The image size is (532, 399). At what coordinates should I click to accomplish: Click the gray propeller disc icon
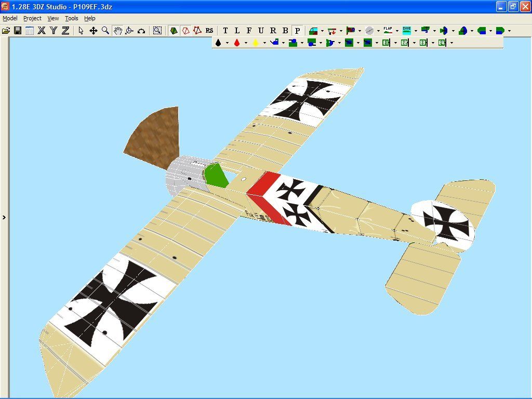(x=369, y=31)
